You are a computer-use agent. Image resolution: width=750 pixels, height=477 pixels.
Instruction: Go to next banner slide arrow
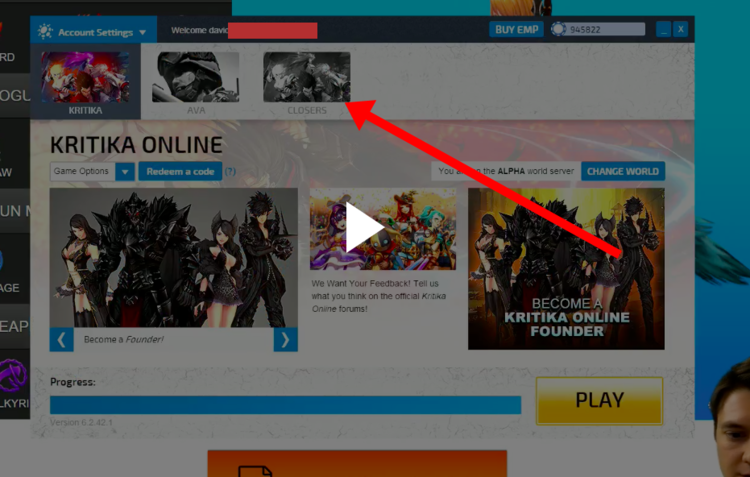coord(285,340)
